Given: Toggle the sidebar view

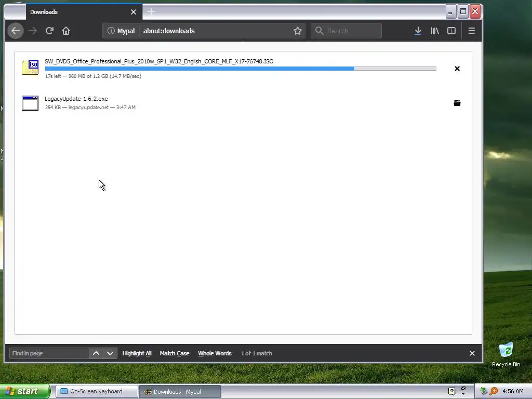Looking at the screenshot, I should tap(451, 31).
